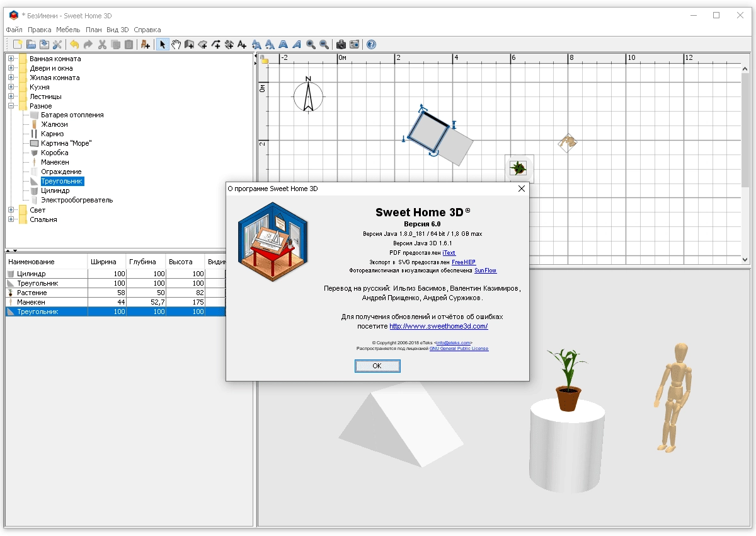Screen dimensions: 756x536
Task: Select the plant item on the plan
Action: point(519,168)
